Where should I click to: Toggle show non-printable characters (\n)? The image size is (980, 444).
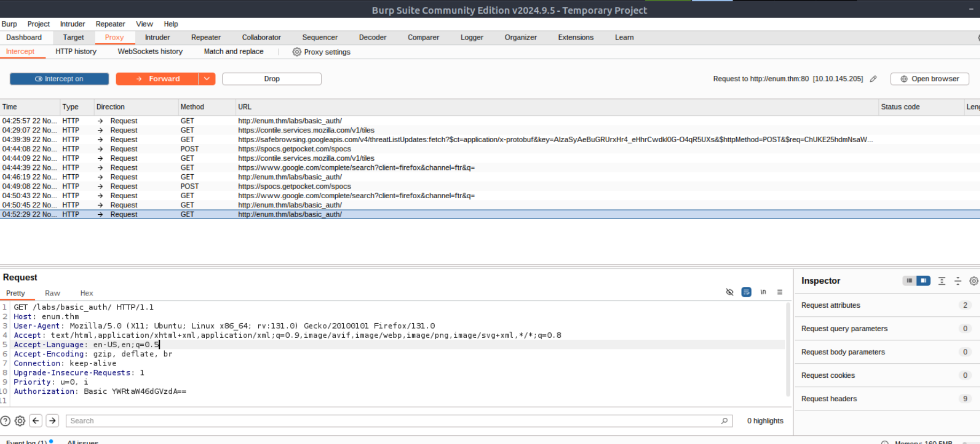763,292
